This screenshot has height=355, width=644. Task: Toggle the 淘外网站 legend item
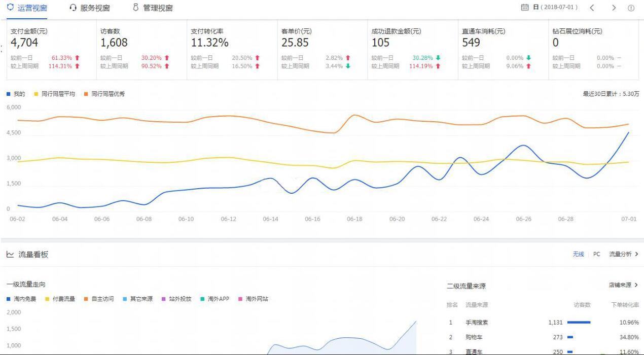click(x=253, y=299)
